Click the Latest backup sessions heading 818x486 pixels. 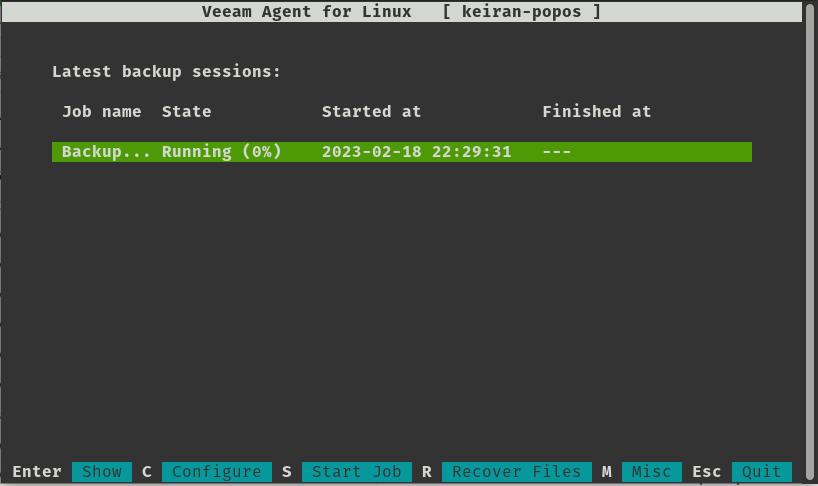pyautogui.click(x=166, y=71)
